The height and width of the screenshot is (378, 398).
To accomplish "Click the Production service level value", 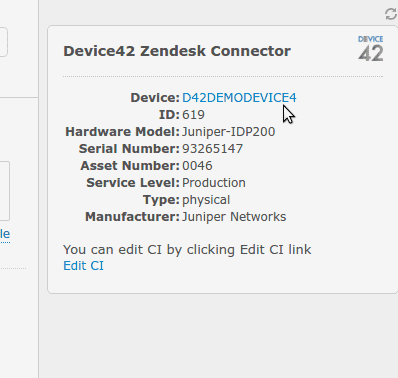I will point(214,183).
